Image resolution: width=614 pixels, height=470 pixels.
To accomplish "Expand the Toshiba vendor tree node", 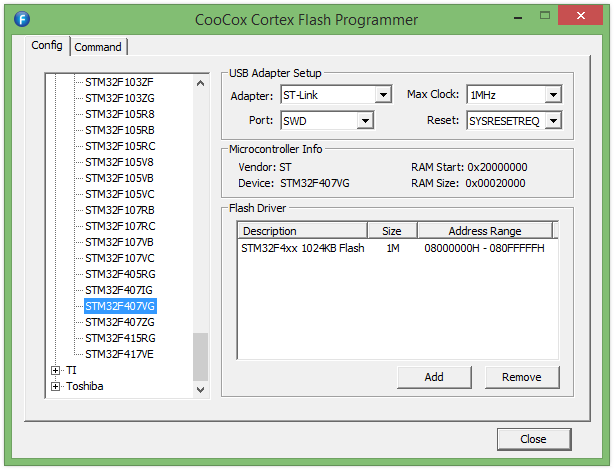I will [55, 387].
